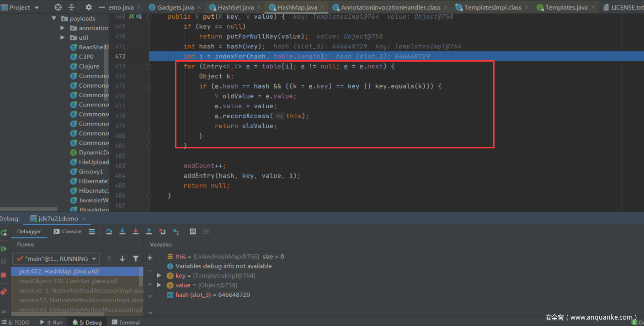
Task: Click the Step Out icon
Action: 149,231
